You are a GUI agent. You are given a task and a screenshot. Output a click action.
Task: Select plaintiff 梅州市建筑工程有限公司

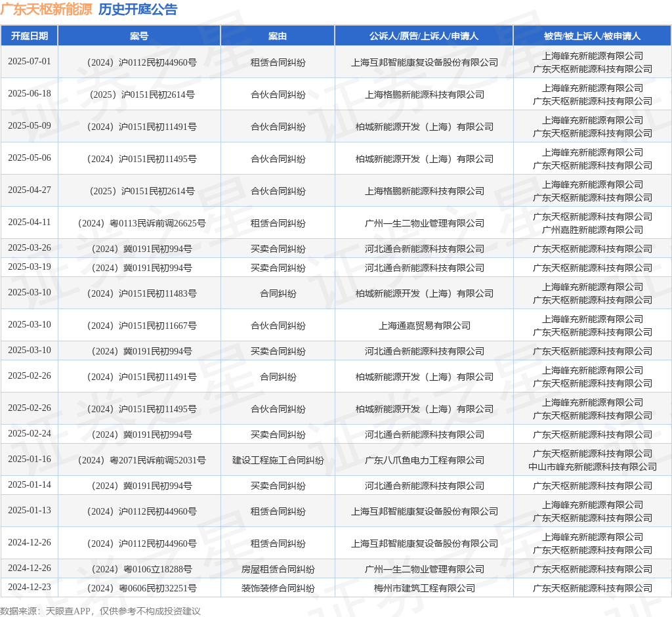point(425,588)
